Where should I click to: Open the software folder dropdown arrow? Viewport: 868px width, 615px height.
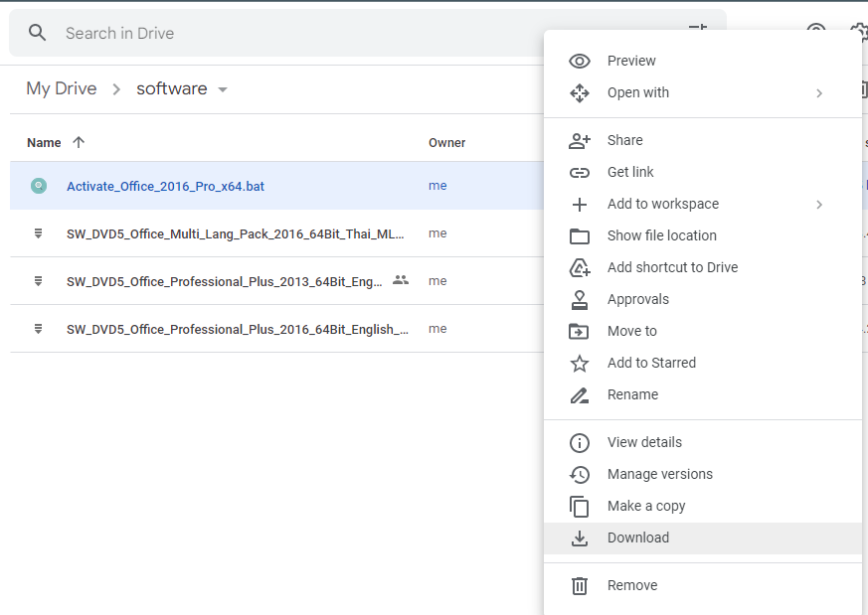(223, 89)
